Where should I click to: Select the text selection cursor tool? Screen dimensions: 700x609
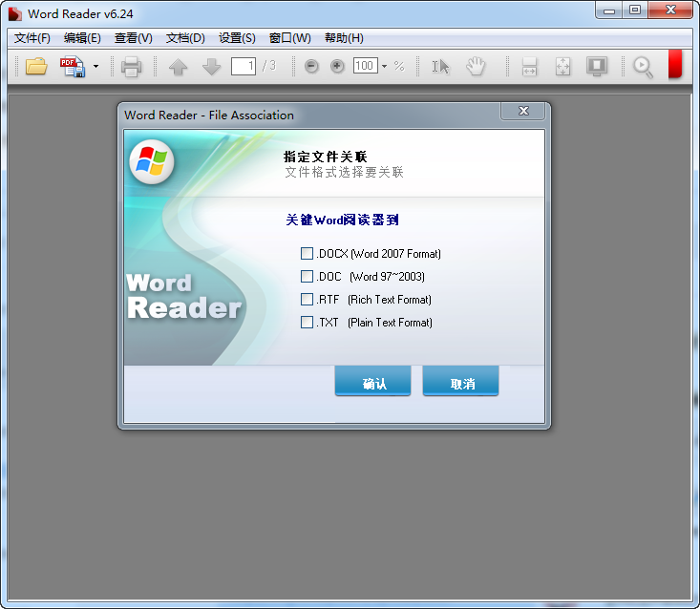[440, 67]
